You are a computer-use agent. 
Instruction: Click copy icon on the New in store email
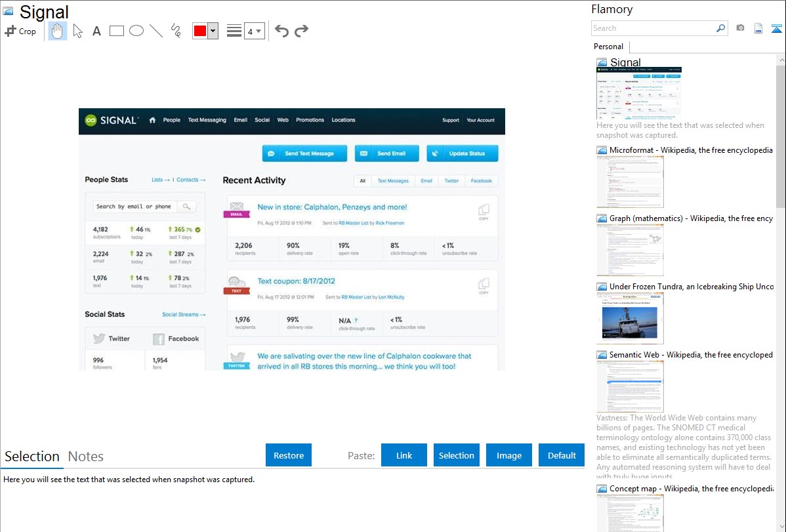point(484,212)
